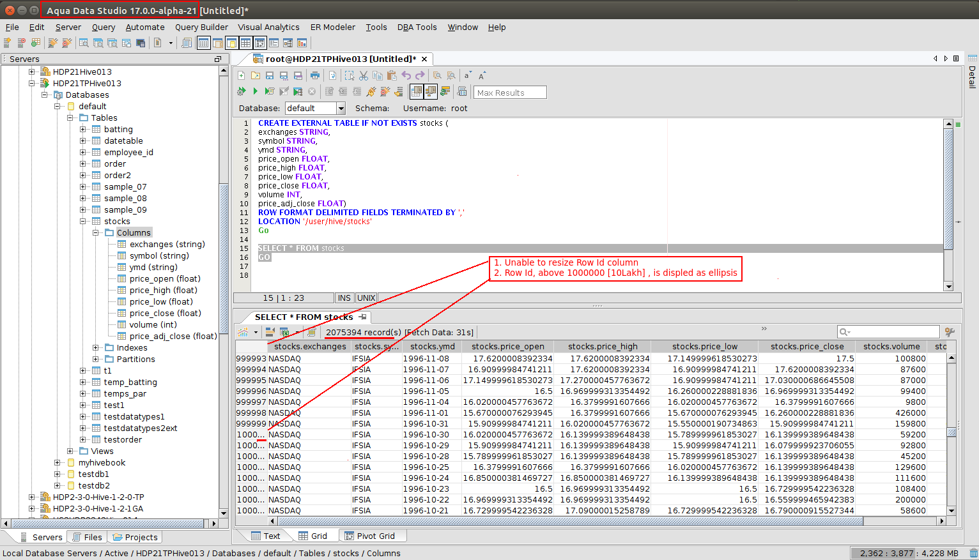Screen dimensions: 979x560
Task: Click the Save file icon in editor toolbar
Action: click(x=270, y=75)
